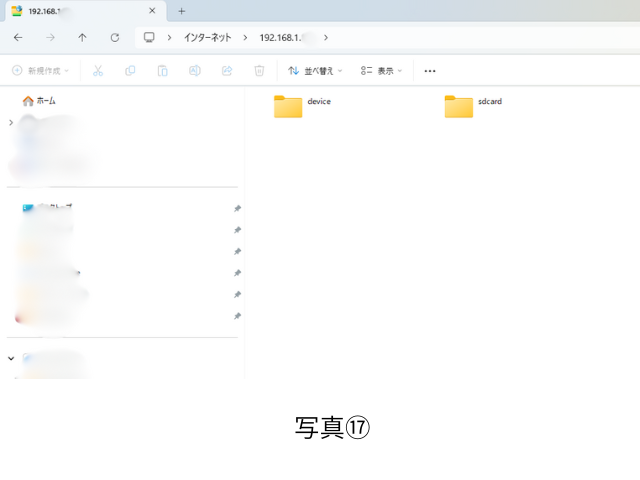This screenshot has height=480, width=640.
Task: Open the device folder
Action: pyautogui.click(x=288, y=106)
